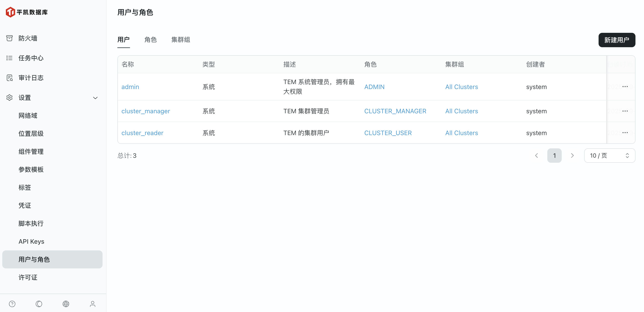Image resolution: width=644 pixels, height=312 pixels.
Task: Click the audit log icon
Action: coord(9,78)
